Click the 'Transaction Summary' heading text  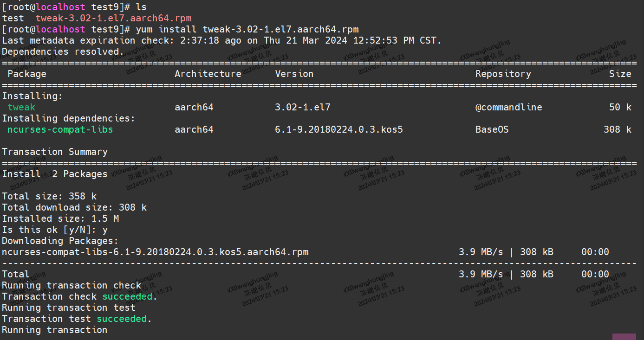55,152
